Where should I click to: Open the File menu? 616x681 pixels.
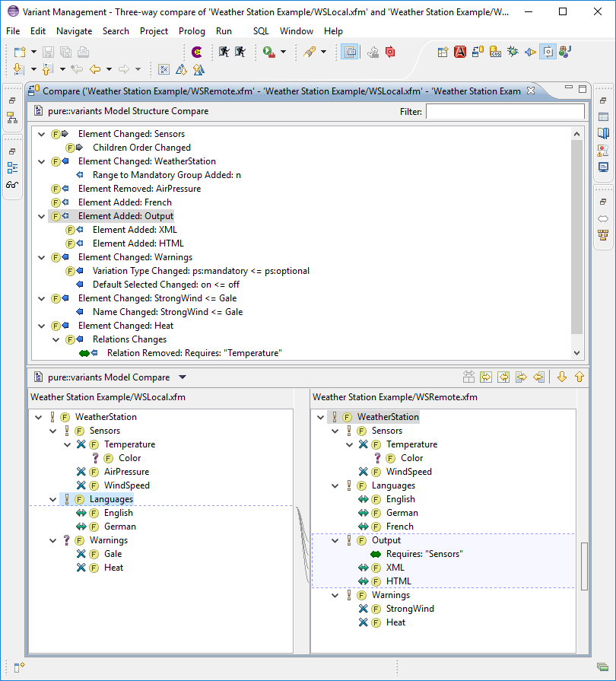tap(13, 31)
